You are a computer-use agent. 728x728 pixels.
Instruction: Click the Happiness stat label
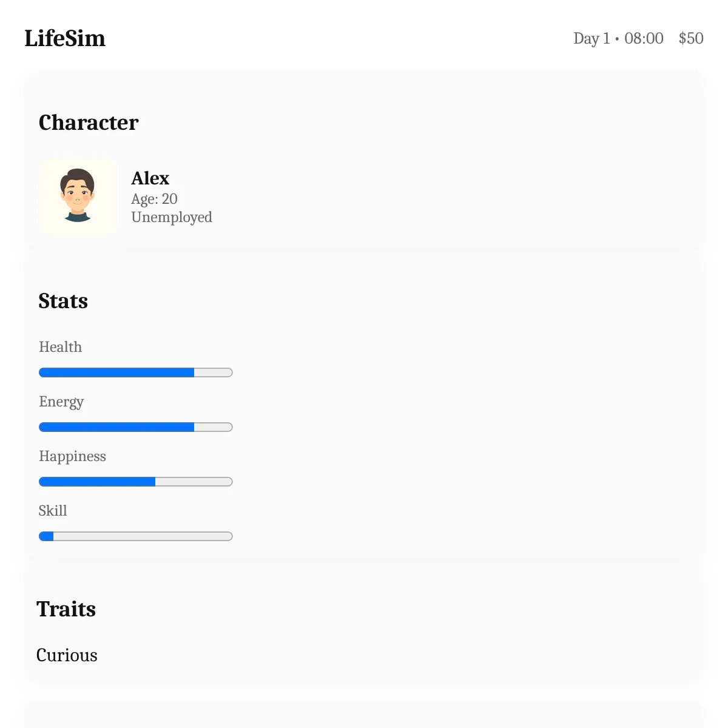coord(72,457)
